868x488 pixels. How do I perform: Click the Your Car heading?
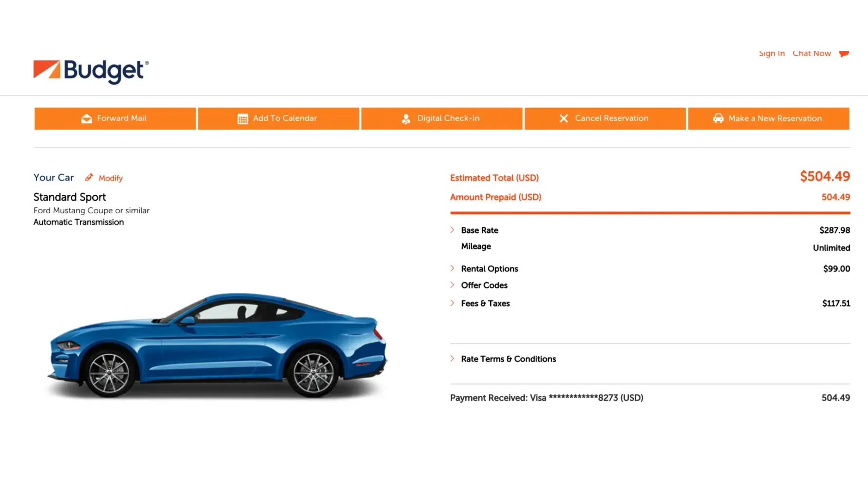click(54, 178)
